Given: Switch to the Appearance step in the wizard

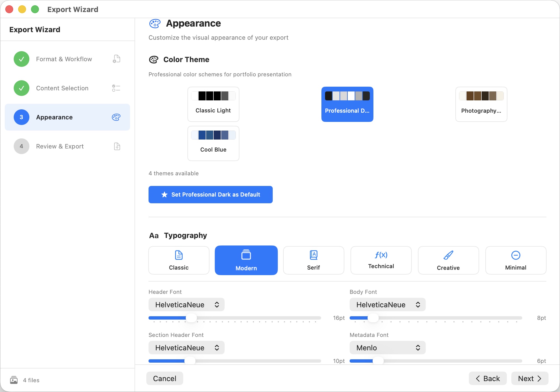Looking at the screenshot, I should (x=54, y=117).
